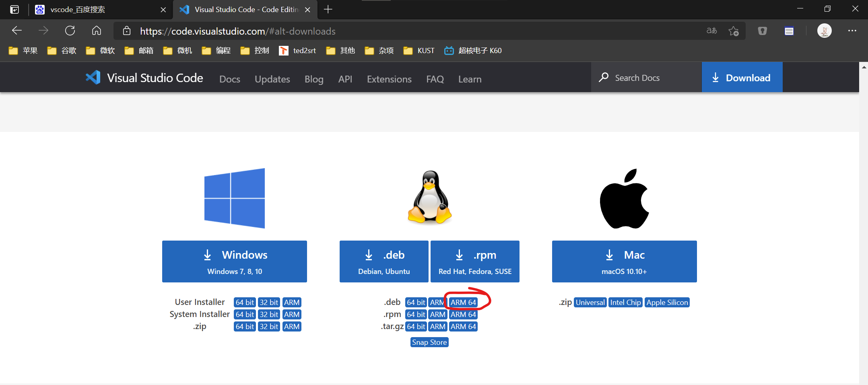
Task: Open the FAQ navigation item
Action: pos(435,79)
